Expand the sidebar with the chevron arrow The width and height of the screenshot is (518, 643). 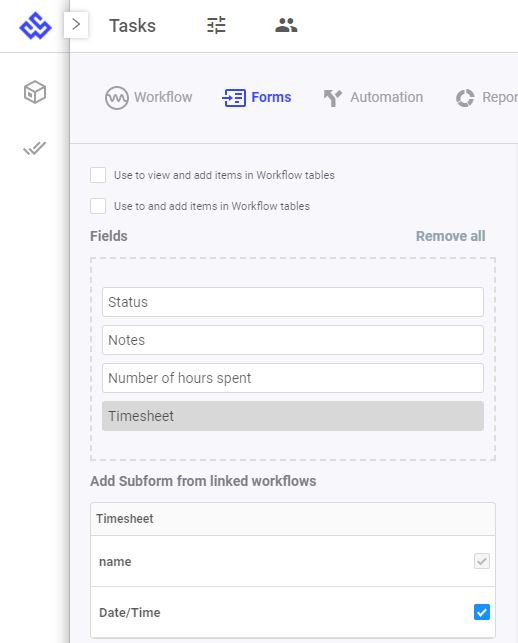pyautogui.click(x=76, y=25)
